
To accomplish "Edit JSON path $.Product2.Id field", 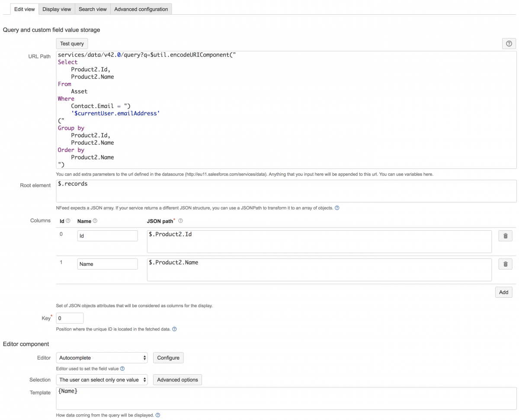I will pos(319,242).
